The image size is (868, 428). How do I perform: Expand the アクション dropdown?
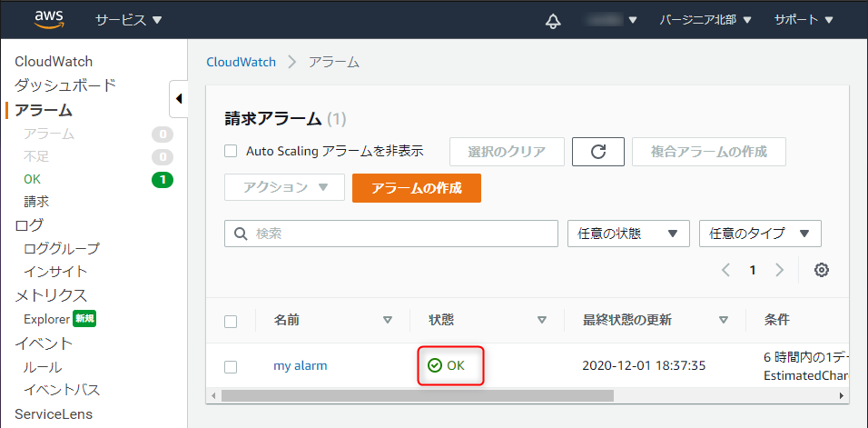pos(284,188)
